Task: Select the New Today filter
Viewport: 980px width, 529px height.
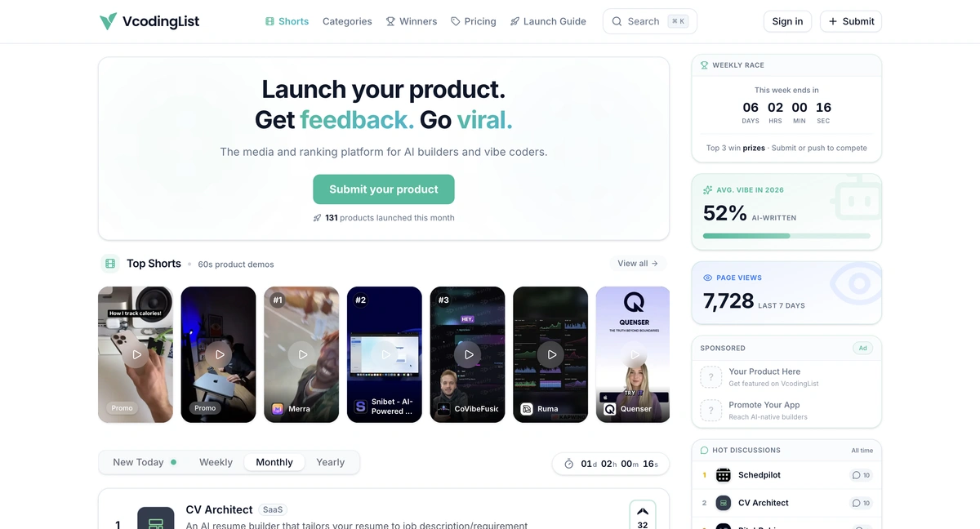Action: coord(145,462)
